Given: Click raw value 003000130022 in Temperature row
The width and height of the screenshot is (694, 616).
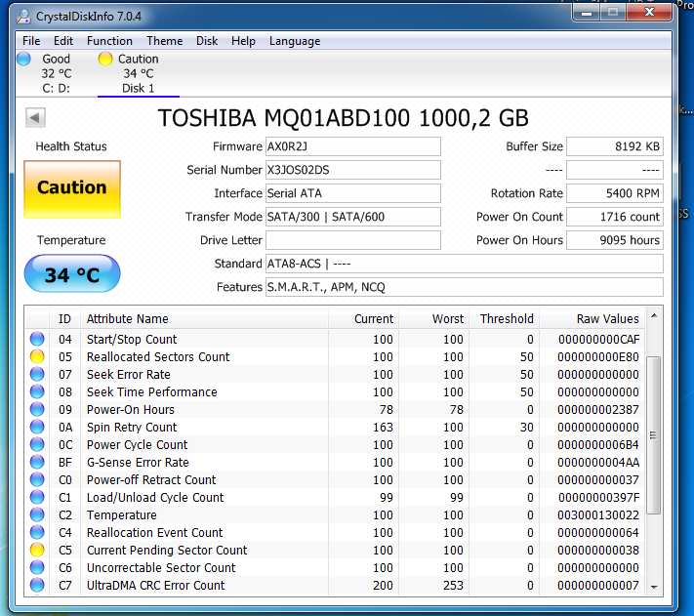Looking at the screenshot, I should 598,515.
